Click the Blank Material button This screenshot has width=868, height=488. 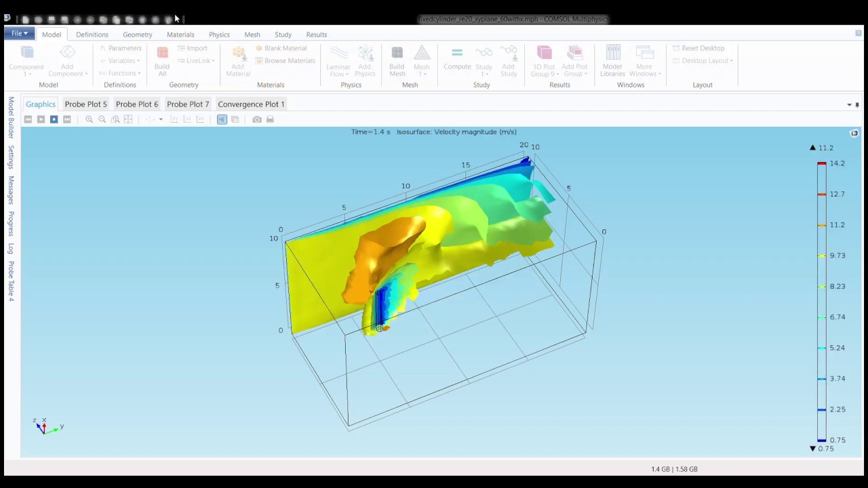[x=281, y=48]
